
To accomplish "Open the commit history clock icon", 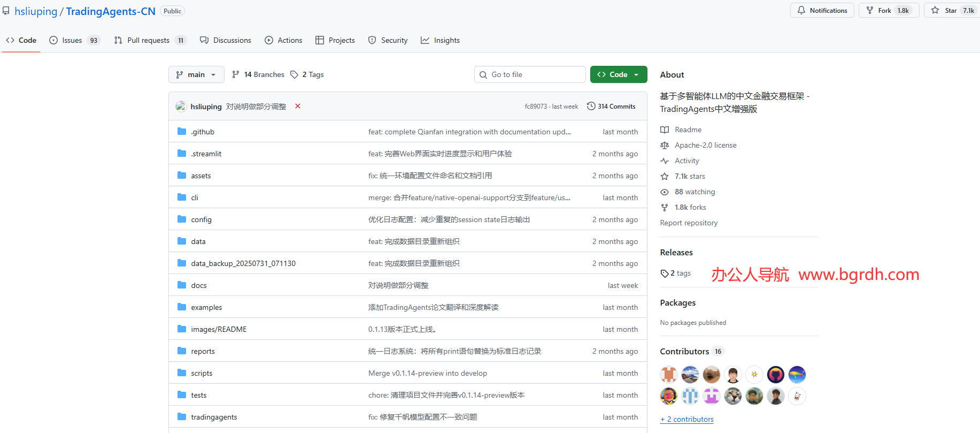I will (591, 106).
